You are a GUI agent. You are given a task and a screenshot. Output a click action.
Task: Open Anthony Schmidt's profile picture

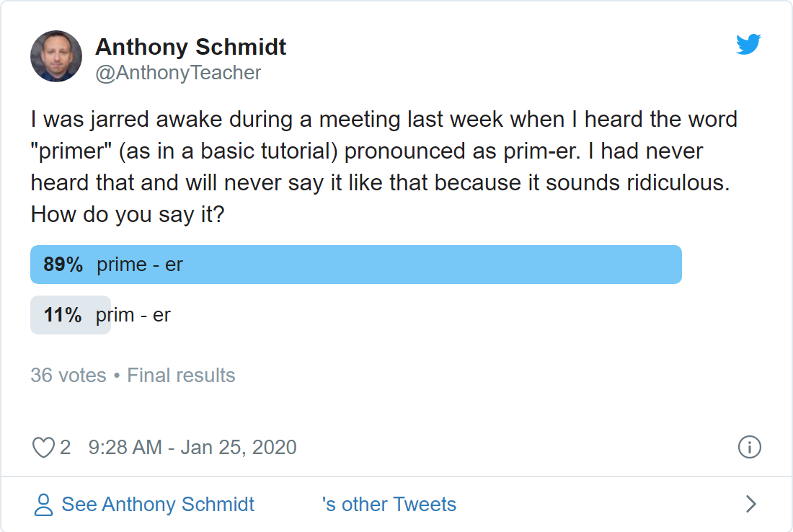pos(56,56)
